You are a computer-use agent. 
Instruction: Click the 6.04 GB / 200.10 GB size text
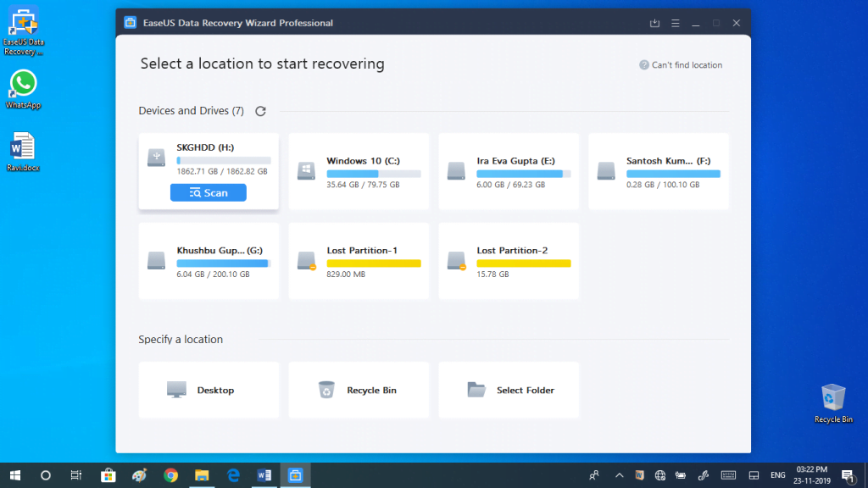click(x=213, y=274)
